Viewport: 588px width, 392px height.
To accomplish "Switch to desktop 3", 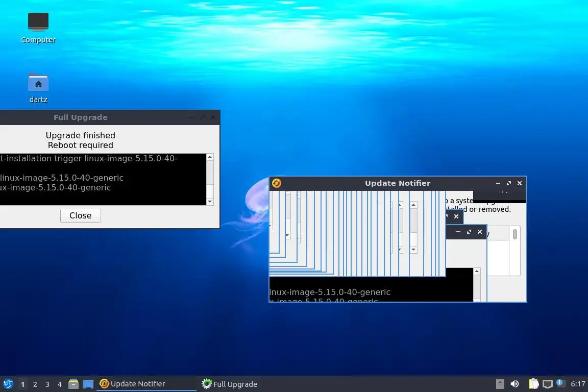I will tap(47, 384).
